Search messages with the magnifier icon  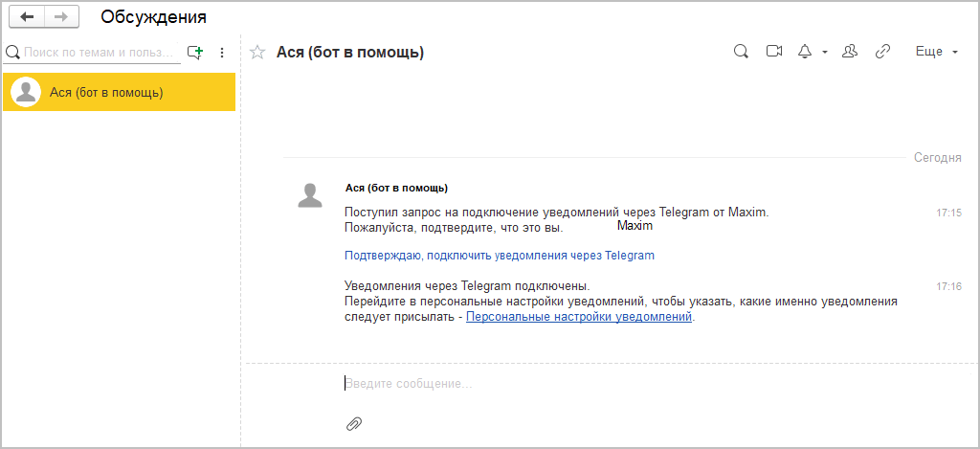coord(740,52)
